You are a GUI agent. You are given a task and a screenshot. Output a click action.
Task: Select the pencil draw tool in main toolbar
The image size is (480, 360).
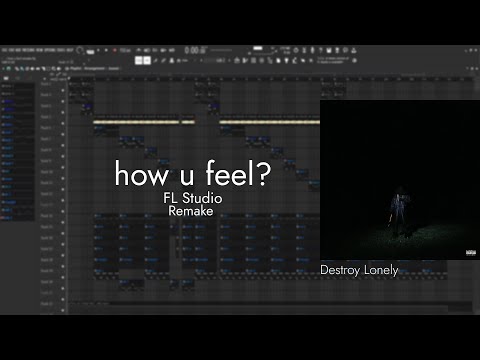click(156, 61)
